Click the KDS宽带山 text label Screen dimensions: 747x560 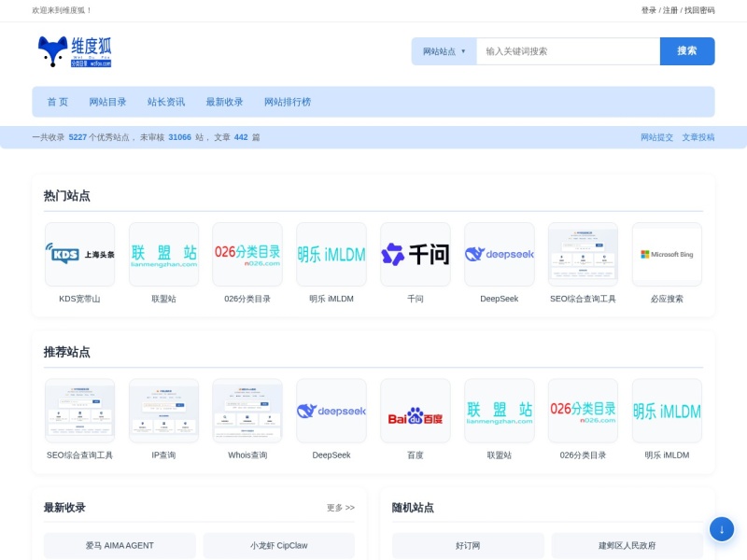click(x=79, y=299)
